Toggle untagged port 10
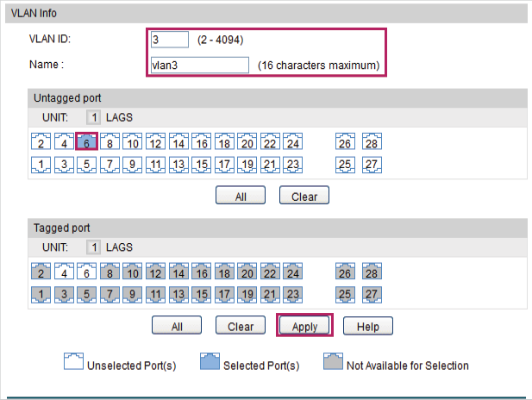 click(x=132, y=141)
